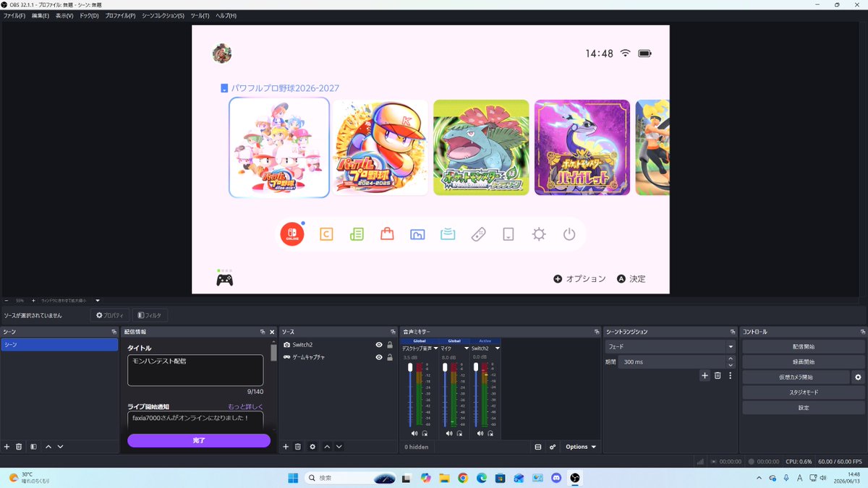868x488 pixels.
Task: Open advanced audio properties gears icon
Action: (x=553, y=447)
